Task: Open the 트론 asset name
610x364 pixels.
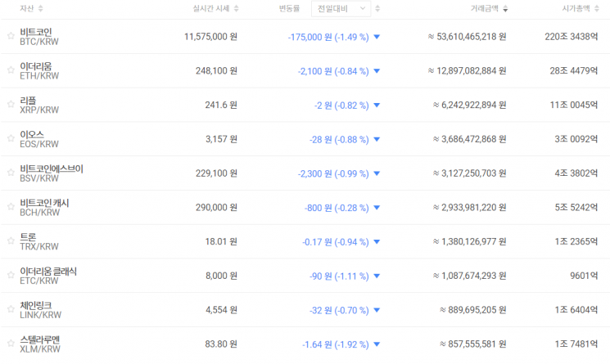Action: 28,237
